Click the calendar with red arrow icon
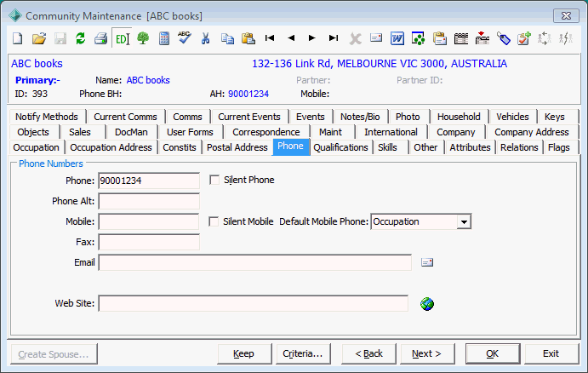Viewport: 588px width, 373px height. tap(482, 38)
